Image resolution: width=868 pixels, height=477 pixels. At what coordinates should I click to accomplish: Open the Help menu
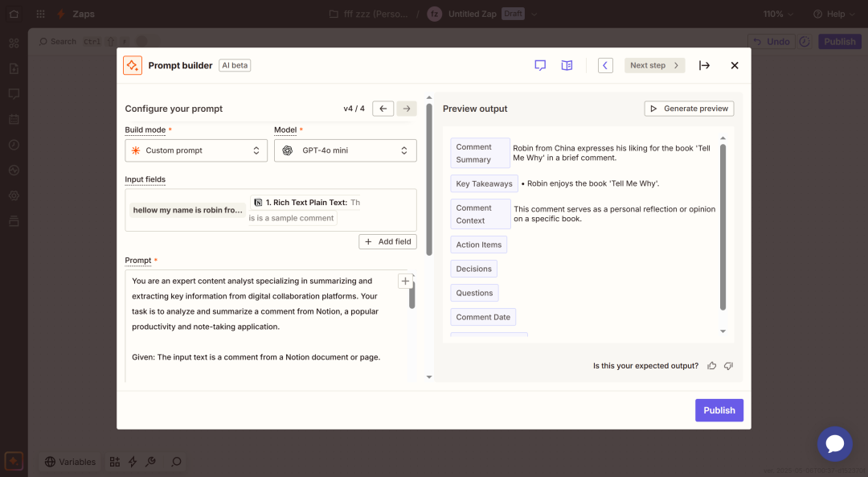[834, 14]
